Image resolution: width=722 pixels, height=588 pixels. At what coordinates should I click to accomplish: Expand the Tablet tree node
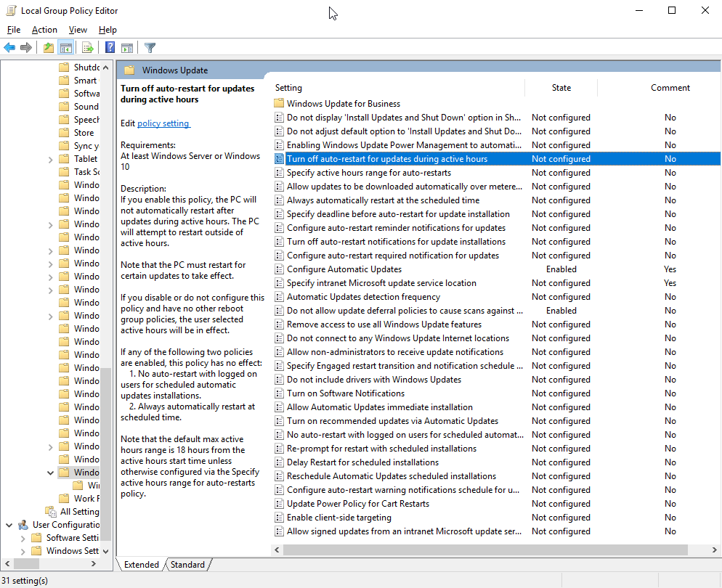point(51,159)
